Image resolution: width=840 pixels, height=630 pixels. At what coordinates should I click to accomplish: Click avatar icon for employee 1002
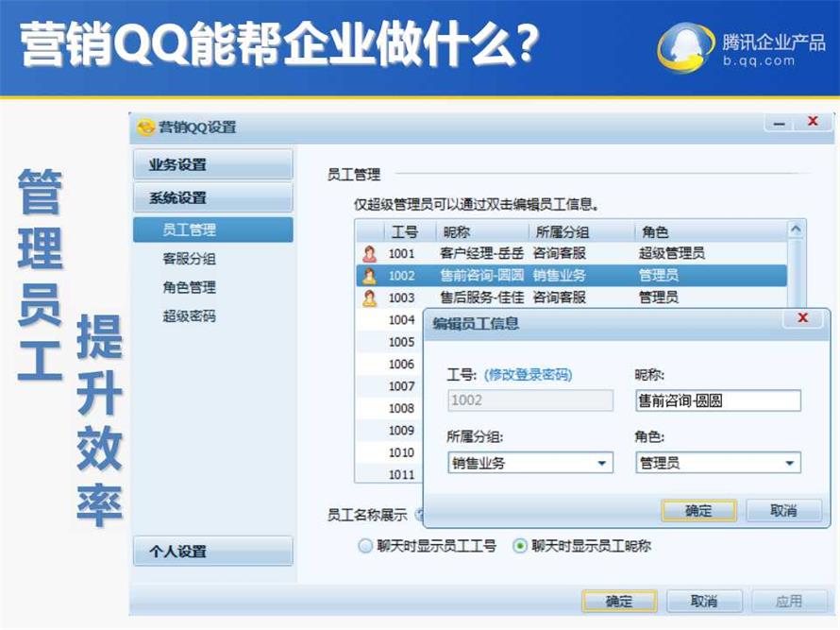(x=369, y=276)
